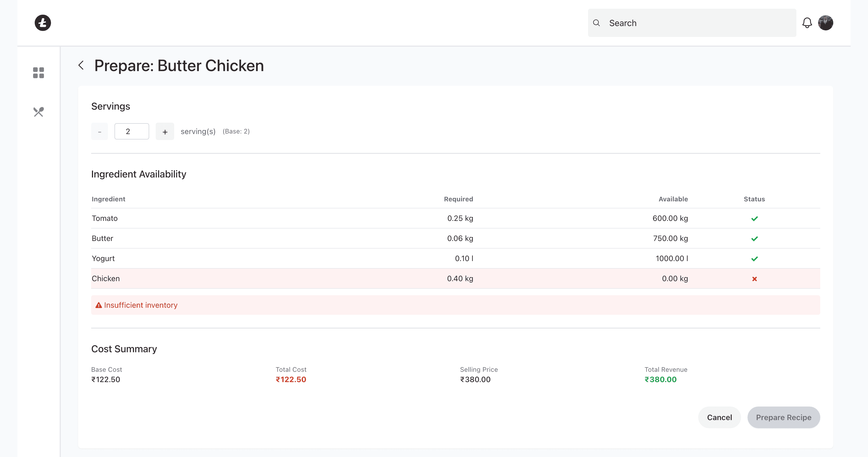This screenshot has height=457, width=868.
Task: Click the 0.06 kg required value
Action: [460, 238]
